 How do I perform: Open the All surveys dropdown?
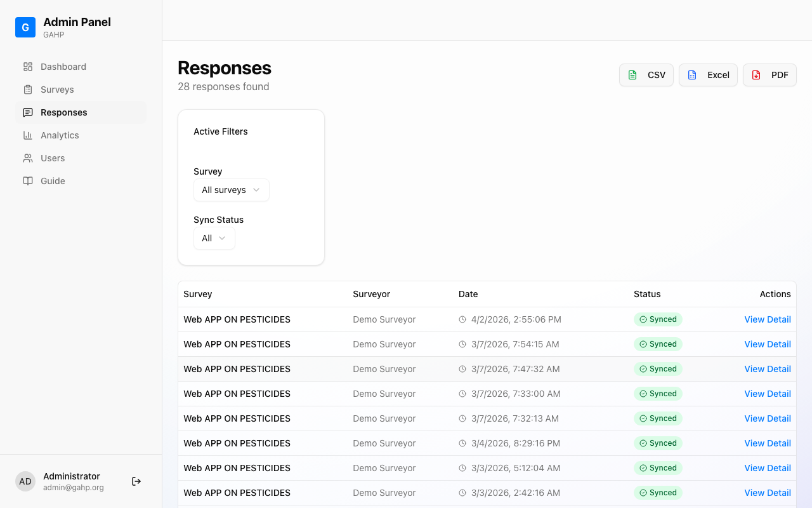231,190
